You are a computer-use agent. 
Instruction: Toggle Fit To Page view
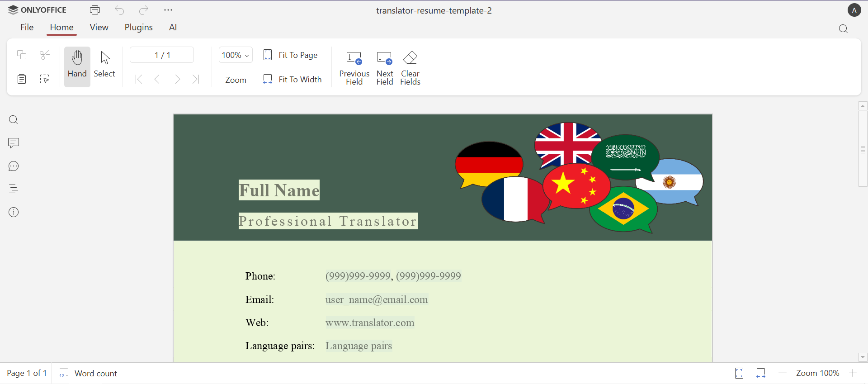pyautogui.click(x=291, y=55)
